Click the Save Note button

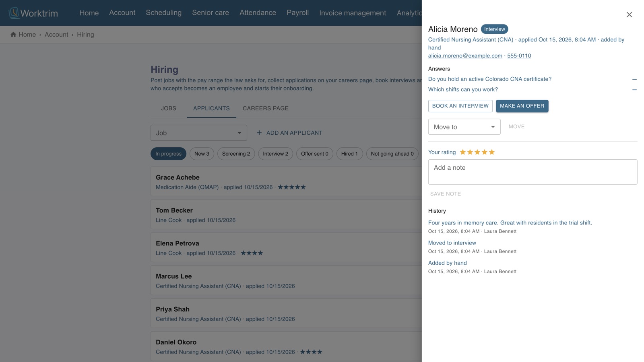445,194
